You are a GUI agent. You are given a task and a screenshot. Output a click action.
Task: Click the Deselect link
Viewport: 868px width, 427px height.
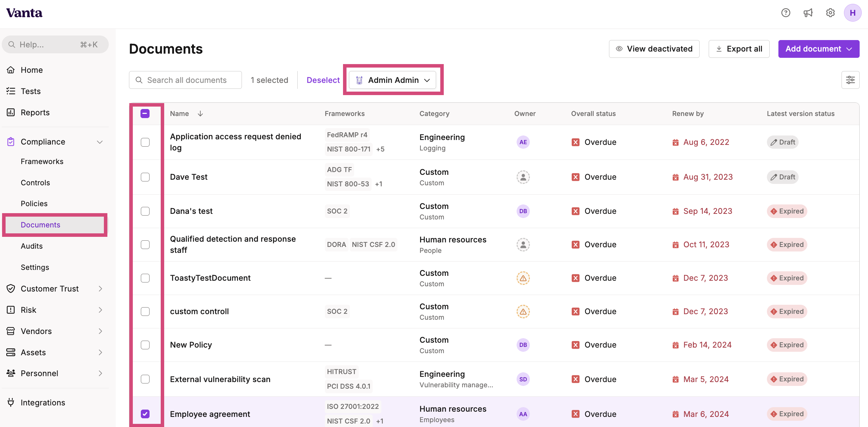[x=323, y=80]
